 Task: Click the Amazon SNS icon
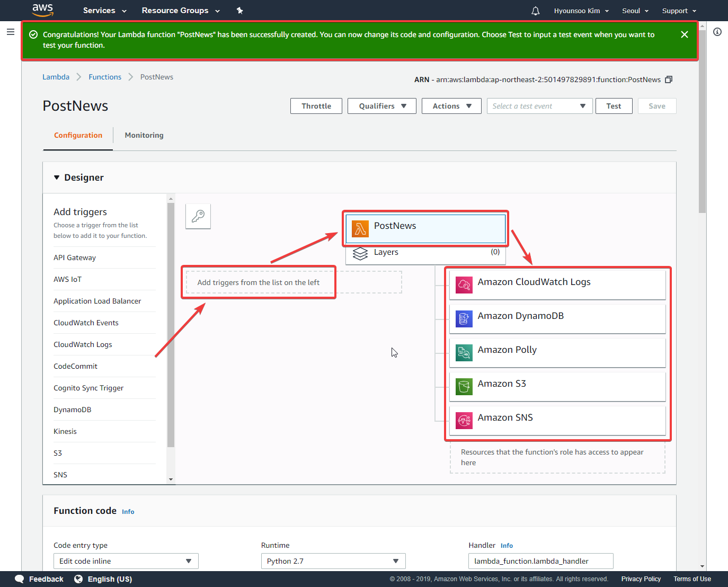[x=464, y=420]
